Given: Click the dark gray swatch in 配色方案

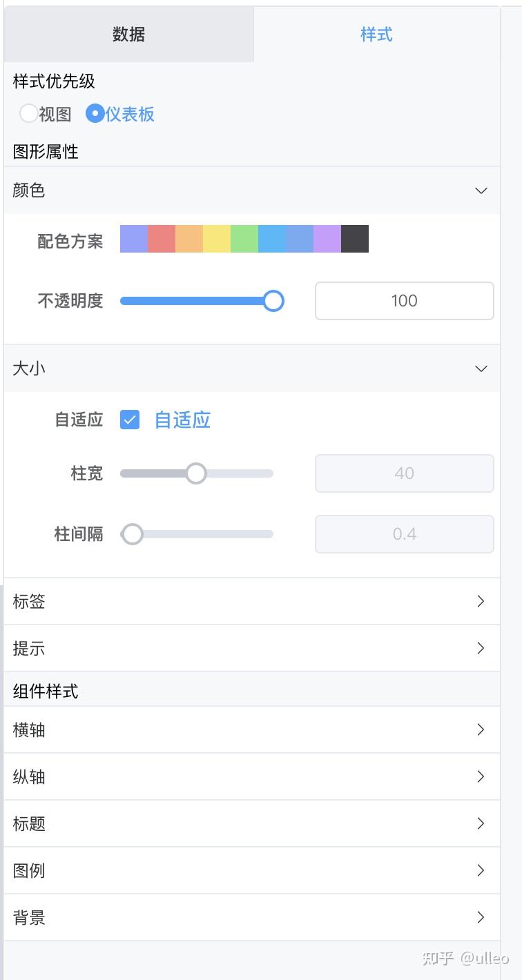Looking at the screenshot, I should pos(355,239).
